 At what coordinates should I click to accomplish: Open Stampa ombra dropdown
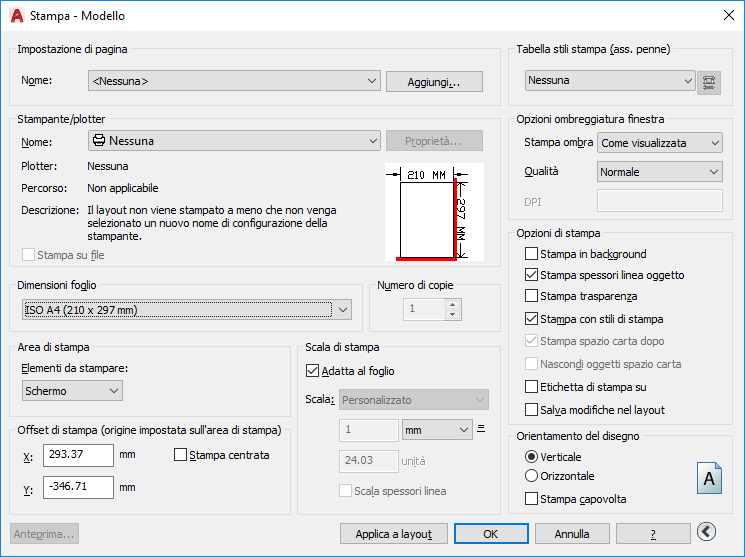(659, 143)
